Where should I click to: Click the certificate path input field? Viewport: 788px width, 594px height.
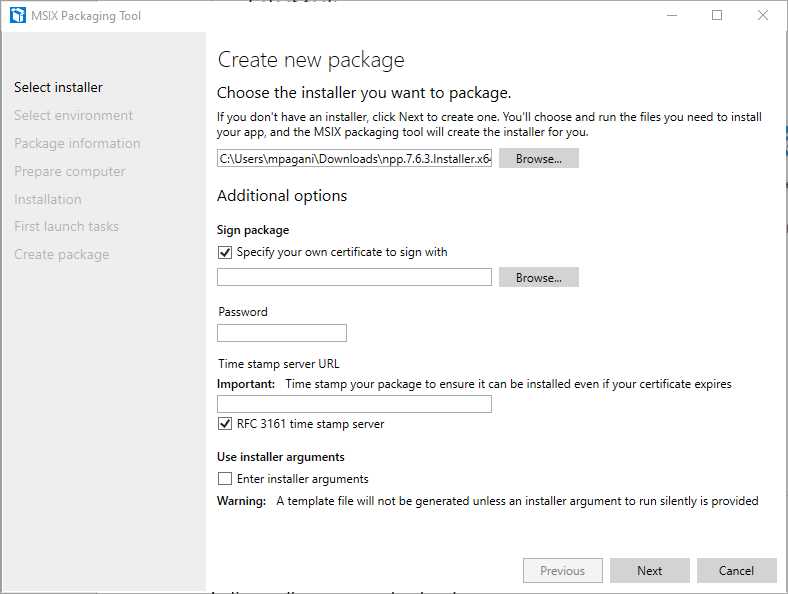coord(354,277)
